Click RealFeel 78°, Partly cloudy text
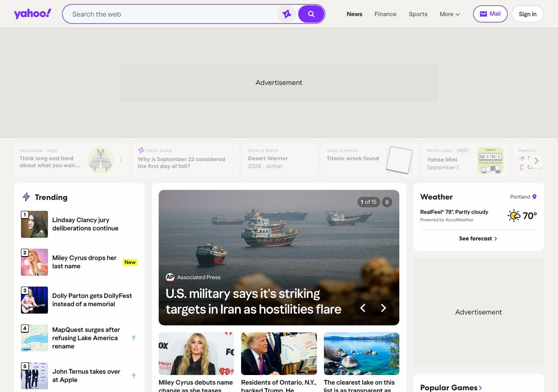The image size is (558, 392). coord(454,212)
